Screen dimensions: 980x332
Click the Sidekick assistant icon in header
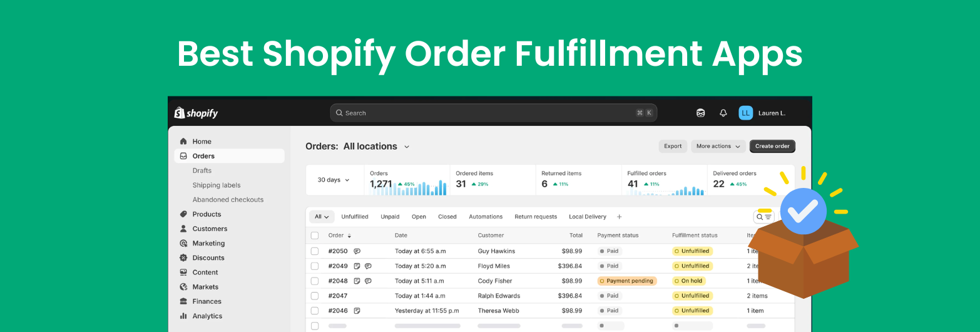tap(700, 113)
